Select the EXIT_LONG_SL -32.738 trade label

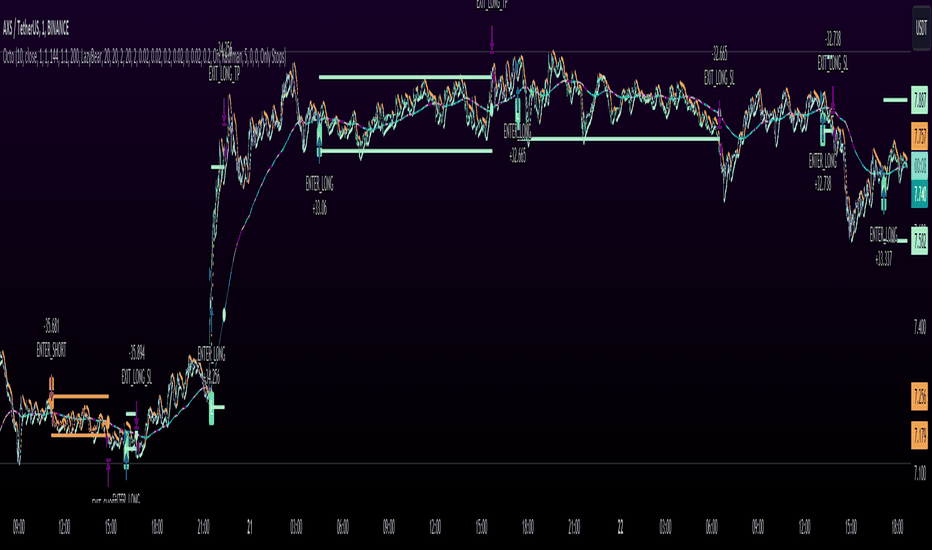(833, 51)
